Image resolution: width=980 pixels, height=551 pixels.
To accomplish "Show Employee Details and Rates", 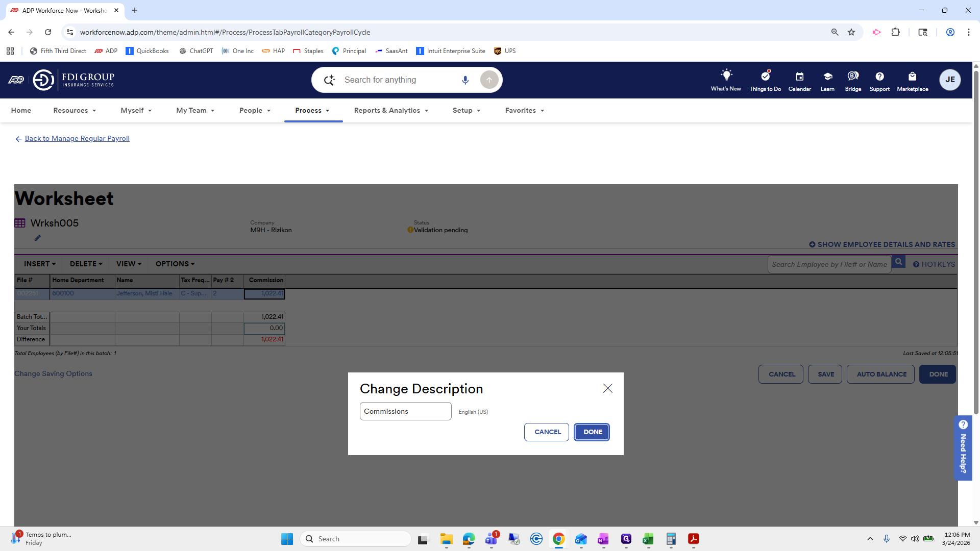I will pyautogui.click(x=881, y=244).
